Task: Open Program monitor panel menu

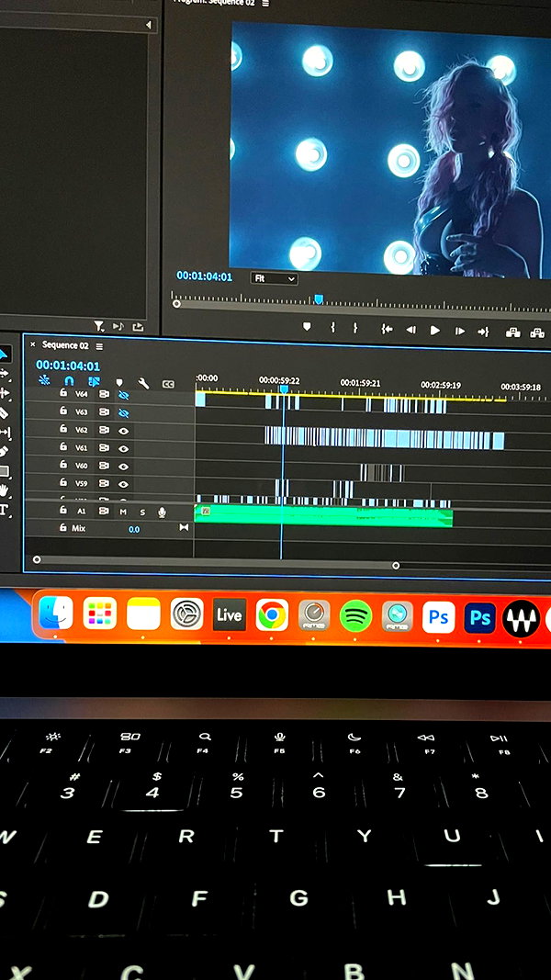Action: pyautogui.click(x=265, y=3)
